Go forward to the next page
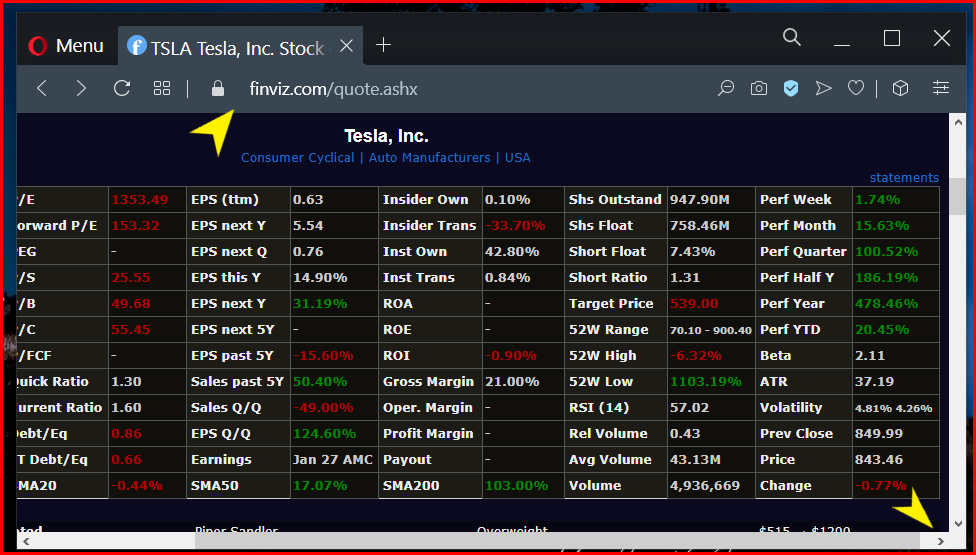Viewport: 976px width, 555px height. point(81,88)
